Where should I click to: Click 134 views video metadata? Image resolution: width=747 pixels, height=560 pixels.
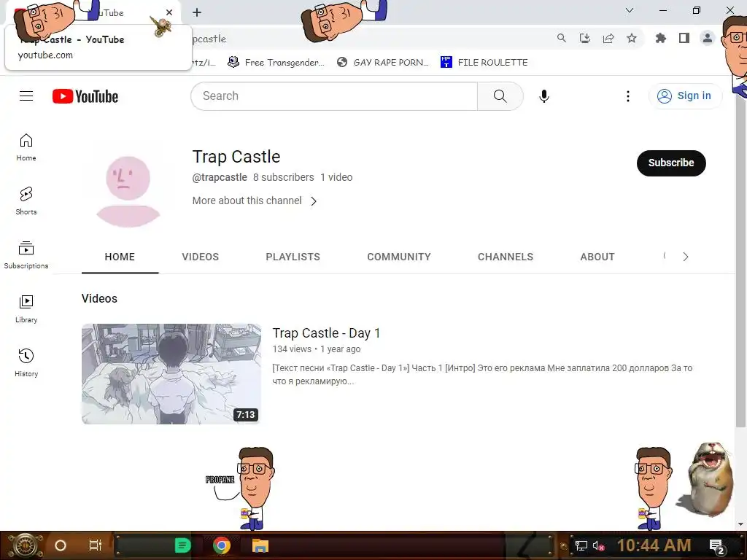(292, 349)
